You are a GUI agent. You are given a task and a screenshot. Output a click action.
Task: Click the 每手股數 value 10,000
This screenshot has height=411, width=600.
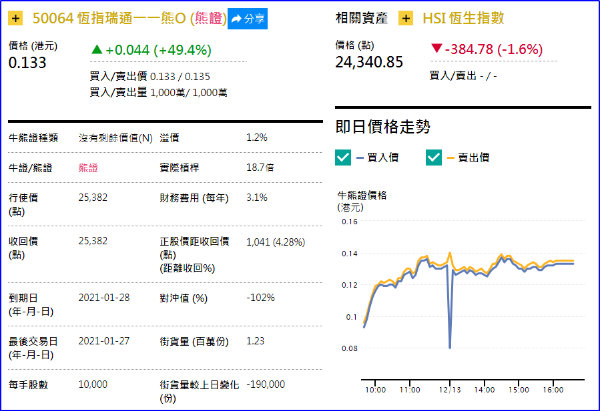pos(93,384)
